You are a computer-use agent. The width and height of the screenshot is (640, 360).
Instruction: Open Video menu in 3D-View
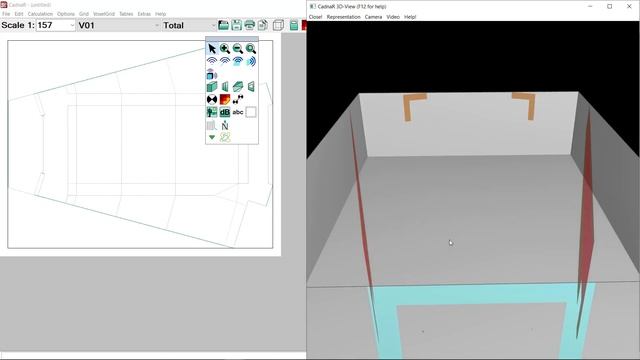(393, 17)
